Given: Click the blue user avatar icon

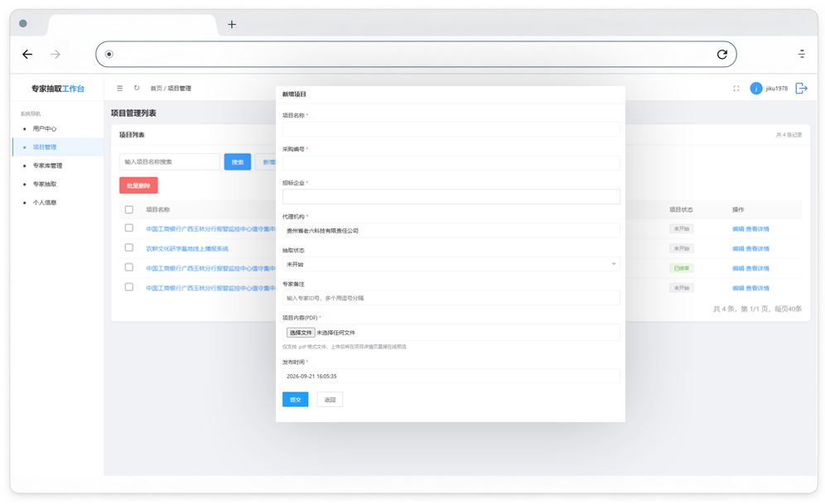Looking at the screenshot, I should [x=756, y=89].
